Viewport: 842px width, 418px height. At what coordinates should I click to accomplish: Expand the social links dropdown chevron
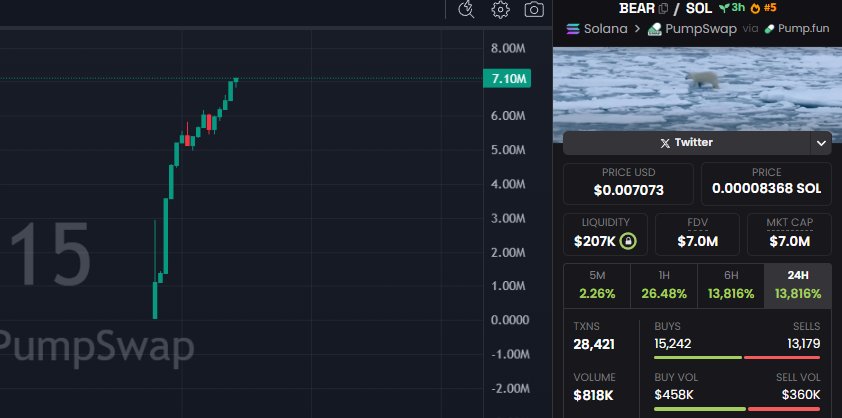pyautogui.click(x=821, y=143)
